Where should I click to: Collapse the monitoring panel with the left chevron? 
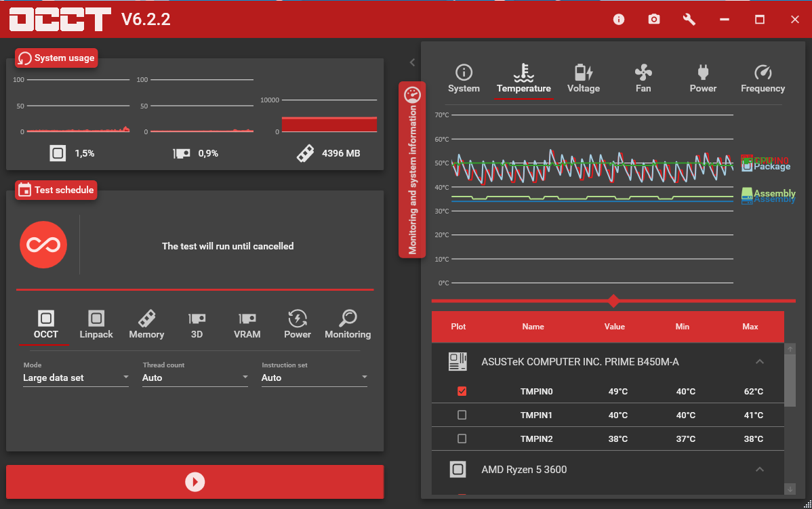(412, 62)
